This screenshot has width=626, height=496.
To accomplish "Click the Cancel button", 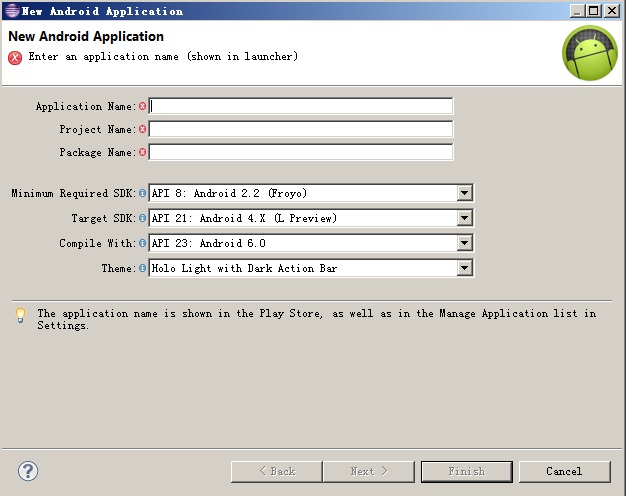I will click(565, 472).
